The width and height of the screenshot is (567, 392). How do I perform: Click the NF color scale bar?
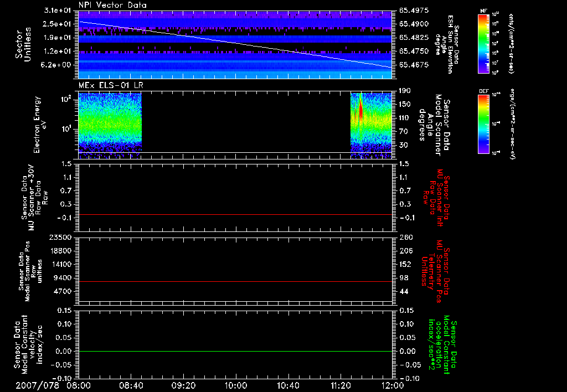482,43
